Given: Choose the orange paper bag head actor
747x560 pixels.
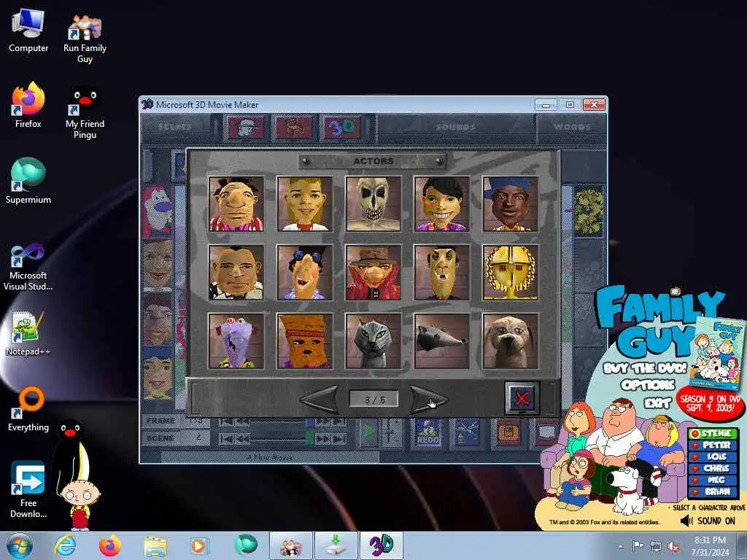Looking at the screenshot, I should (305, 341).
